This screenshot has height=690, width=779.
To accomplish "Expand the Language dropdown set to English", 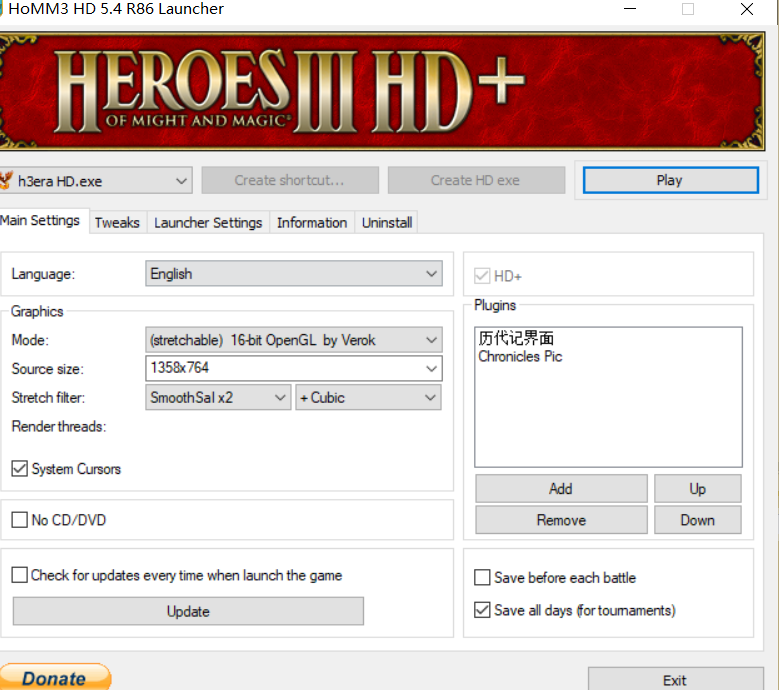I will click(x=294, y=274).
